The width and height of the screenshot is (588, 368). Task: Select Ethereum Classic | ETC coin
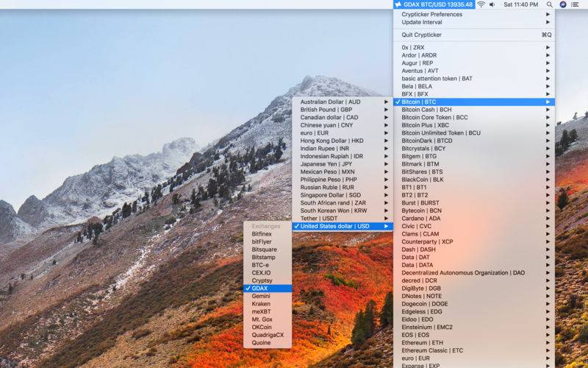[x=474, y=350]
